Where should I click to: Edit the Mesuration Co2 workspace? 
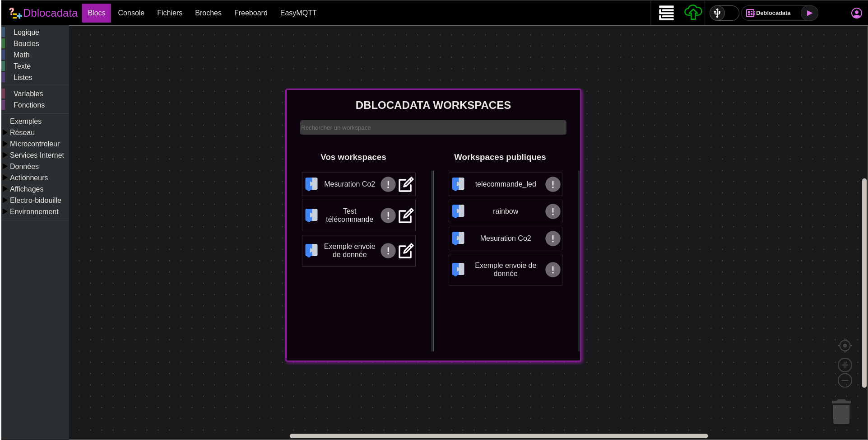tap(406, 184)
